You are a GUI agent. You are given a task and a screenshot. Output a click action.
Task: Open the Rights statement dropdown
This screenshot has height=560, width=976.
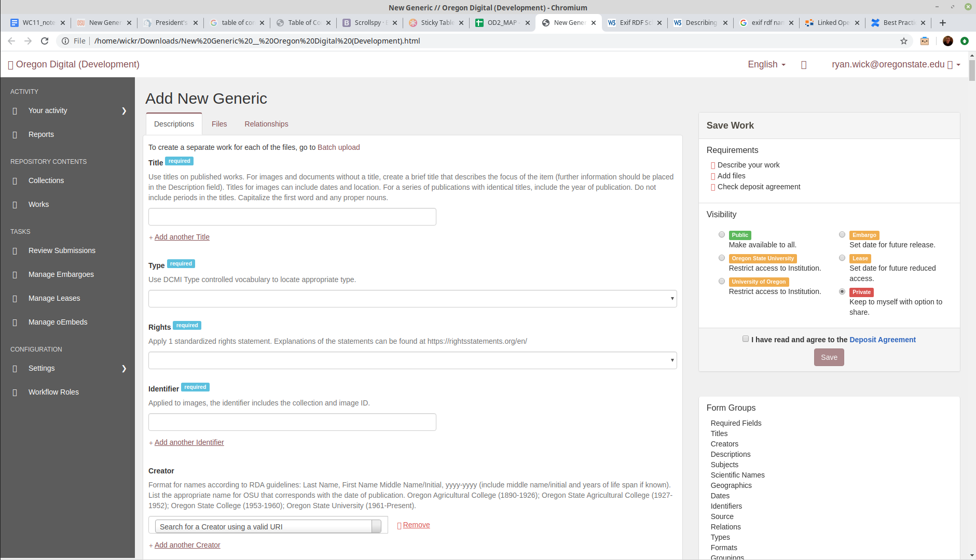[413, 360]
